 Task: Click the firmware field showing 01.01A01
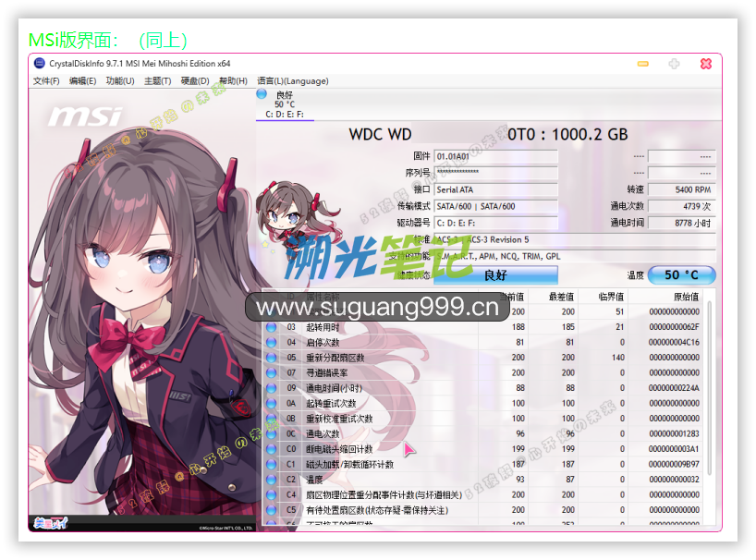tap(496, 156)
